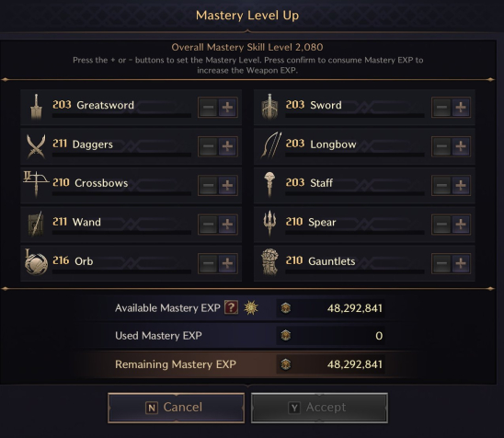Increase Wand mastery level with plus

pos(227,225)
